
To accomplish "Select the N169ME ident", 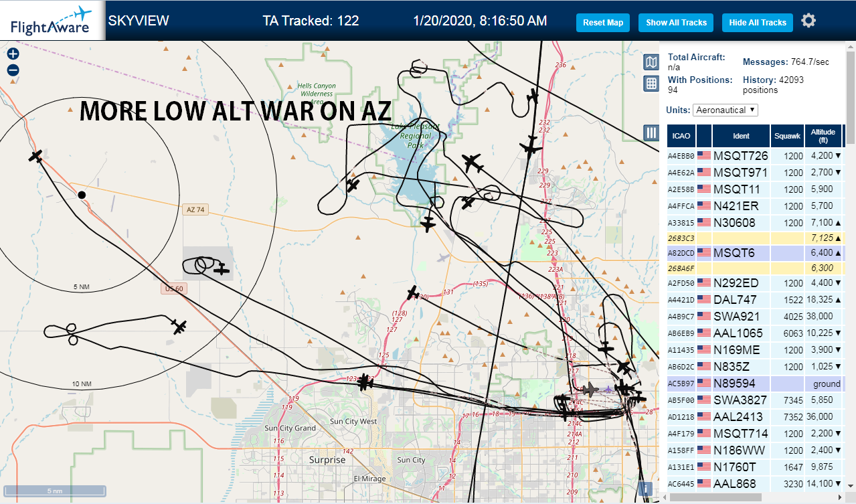I will click(x=736, y=350).
